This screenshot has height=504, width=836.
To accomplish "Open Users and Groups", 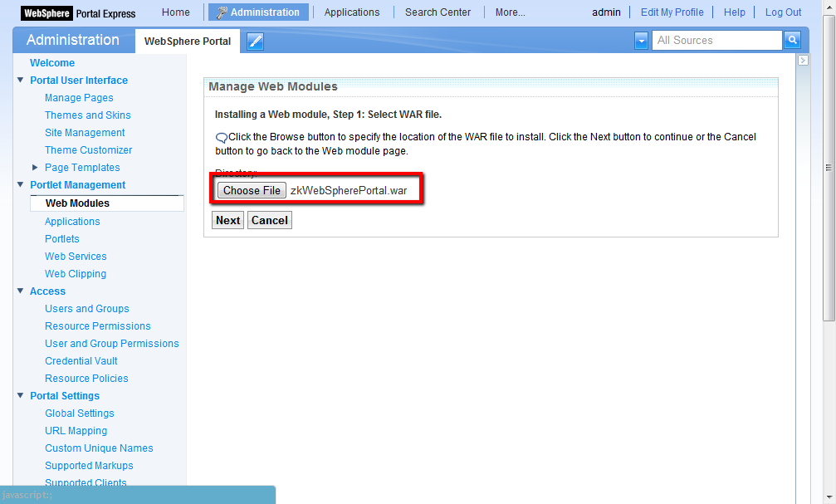I will [x=87, y=308].
